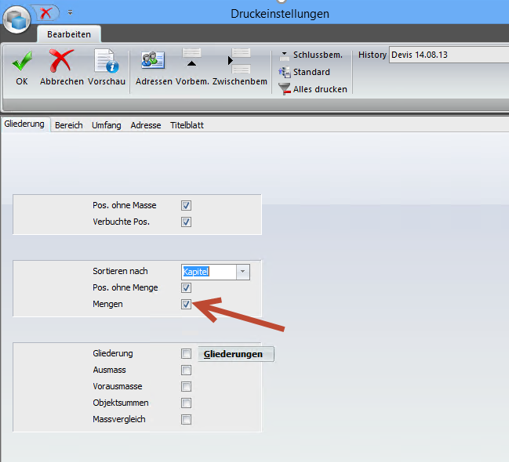Uncheck the Mengen checkbox
The image size is (509, 462).
point(186,304)
